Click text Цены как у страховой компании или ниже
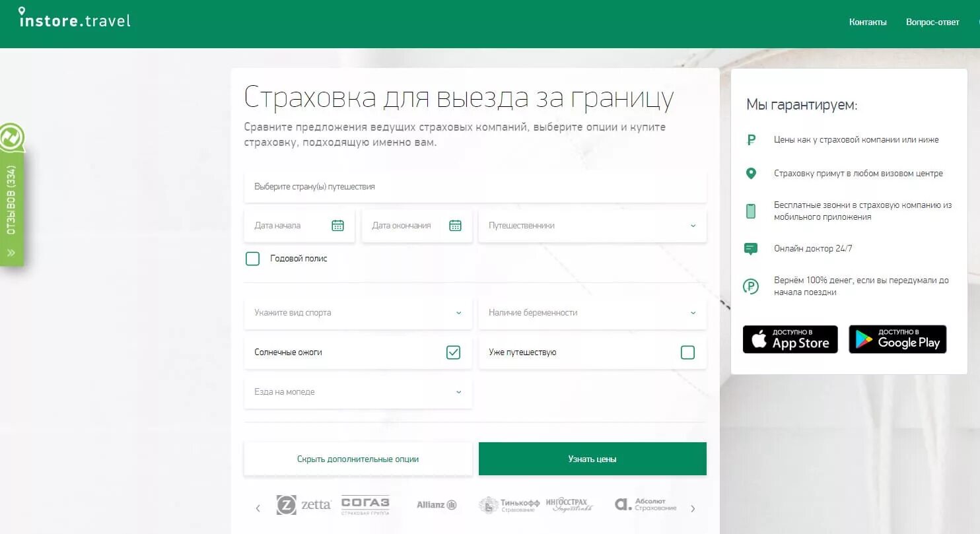 (x=856, y=140)
